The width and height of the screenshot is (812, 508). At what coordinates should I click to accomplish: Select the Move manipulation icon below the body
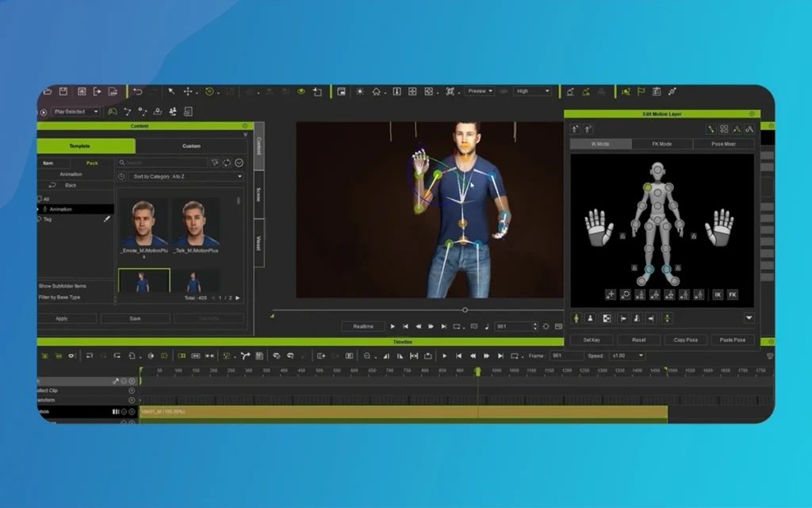tap(611, 293)
